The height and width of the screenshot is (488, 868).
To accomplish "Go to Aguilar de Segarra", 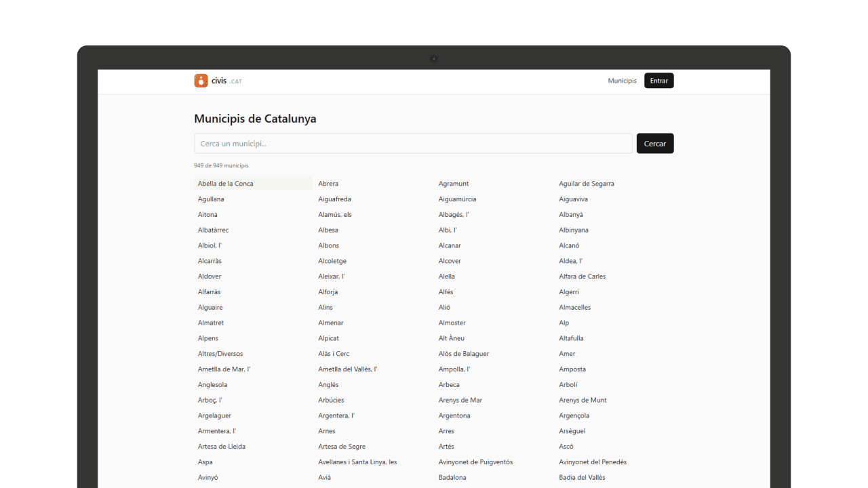I will 587,184.
